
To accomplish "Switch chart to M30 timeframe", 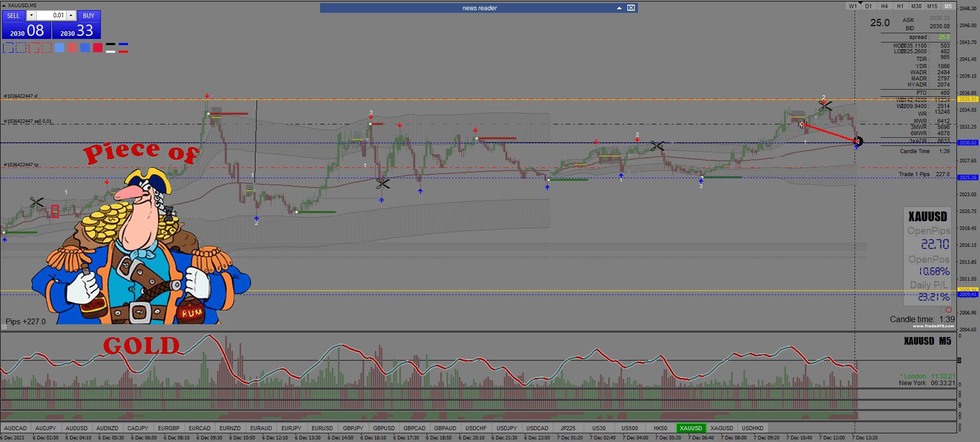I will point(916,6).
